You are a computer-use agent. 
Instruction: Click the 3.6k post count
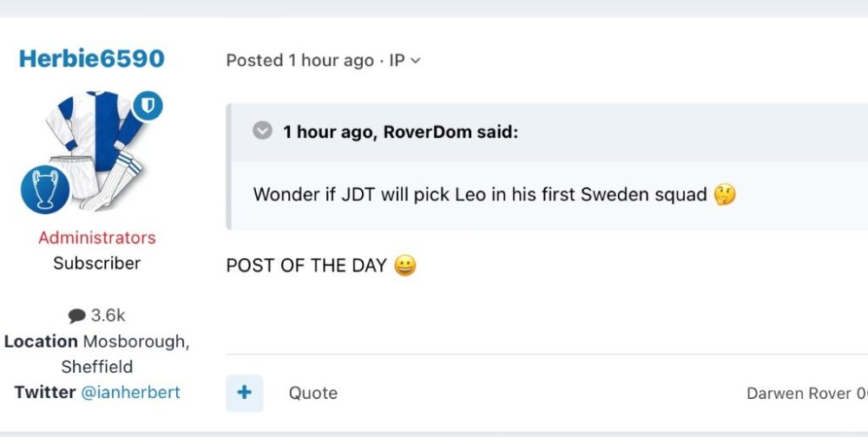tap(108, 316)
